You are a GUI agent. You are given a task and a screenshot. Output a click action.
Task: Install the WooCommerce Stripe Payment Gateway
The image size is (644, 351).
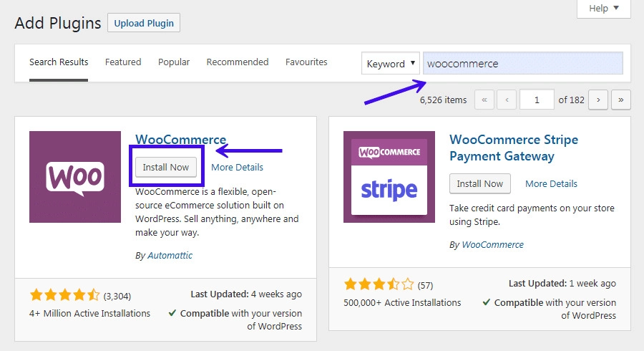pyautogui.click(x=479, y=183)
